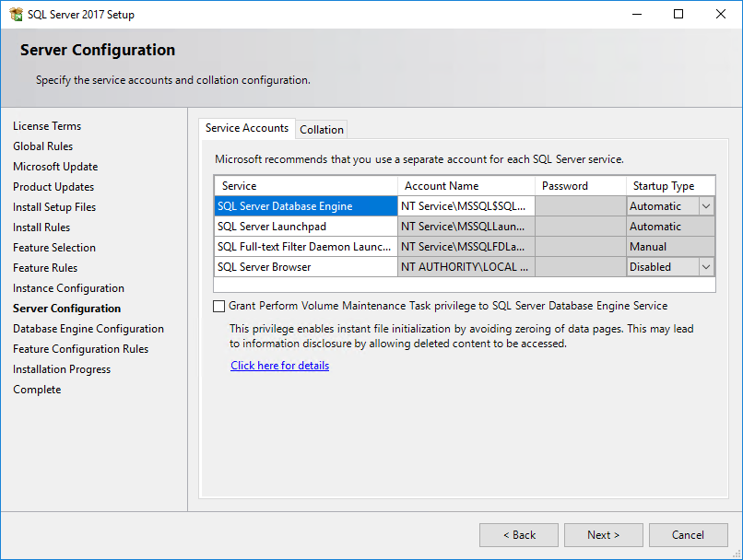Close the SQL Server 2017 Setup window

tap(721, 14)
